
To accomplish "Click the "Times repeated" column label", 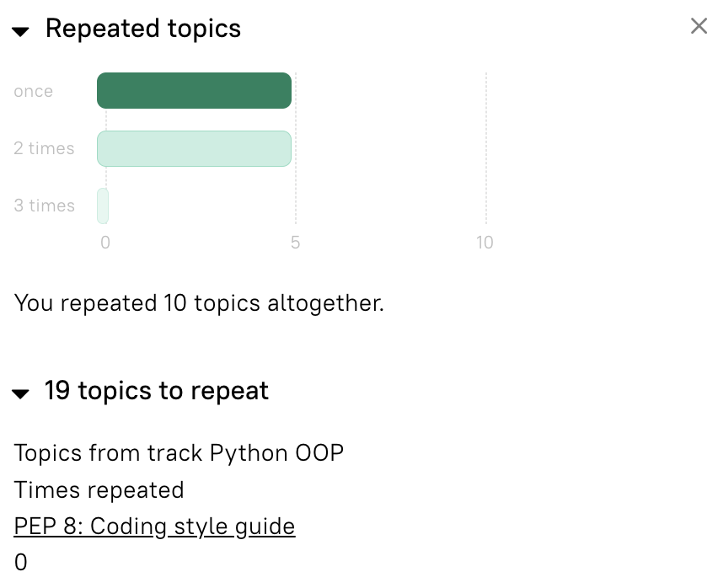I will click(x=99, y=490).
